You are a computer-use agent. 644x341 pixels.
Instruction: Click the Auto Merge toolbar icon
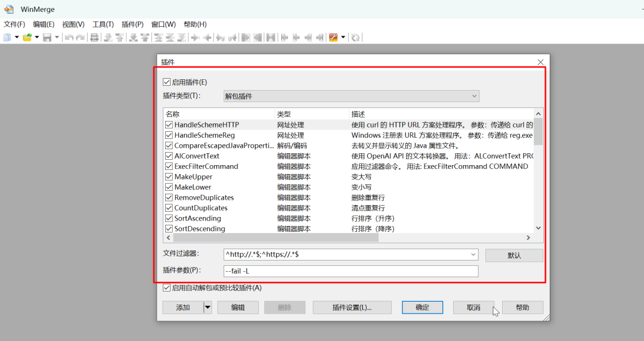pos(271,38)
